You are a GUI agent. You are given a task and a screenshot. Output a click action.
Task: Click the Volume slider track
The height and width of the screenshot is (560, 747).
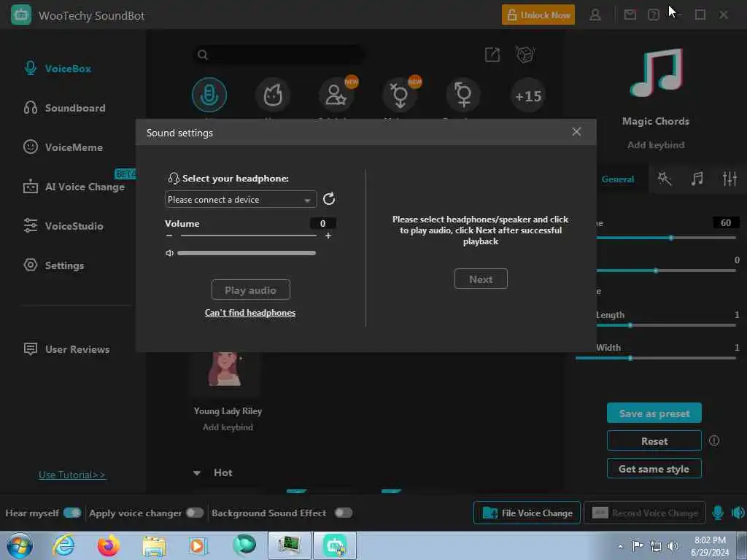pyautogui.click(x=248, y=236)
